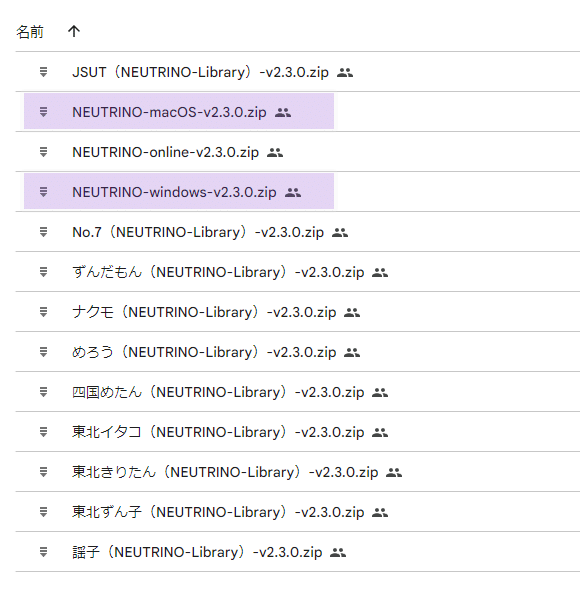Select file めろう（NEUTRINO-Library）-v2.3.0.zip

pyautogui.click(x=204, y=352)
